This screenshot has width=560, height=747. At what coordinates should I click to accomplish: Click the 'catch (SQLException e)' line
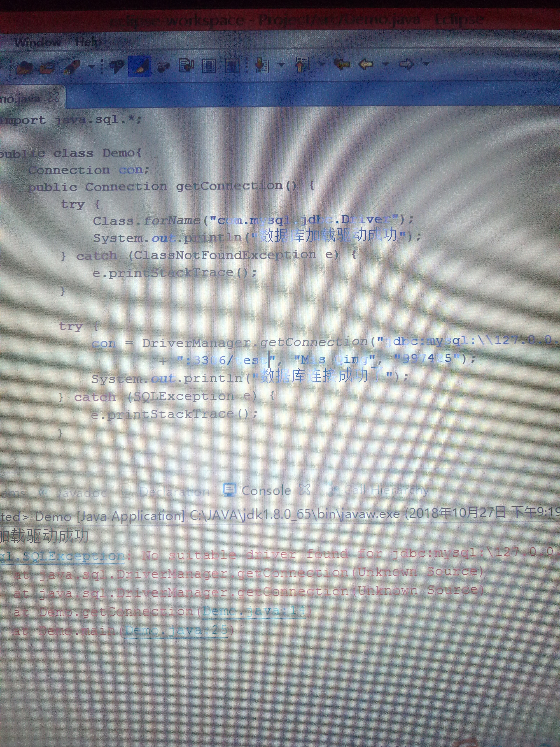[167, 396]
